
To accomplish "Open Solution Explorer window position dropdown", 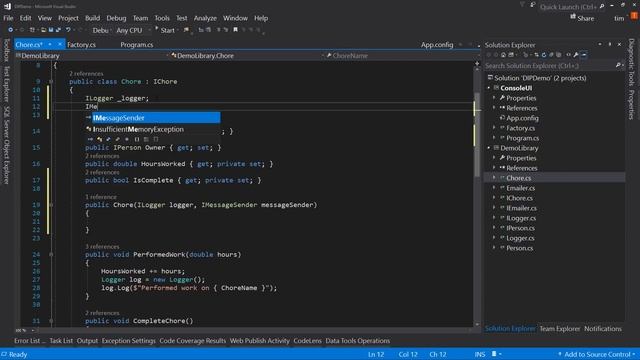I will [x=600, y=44].
